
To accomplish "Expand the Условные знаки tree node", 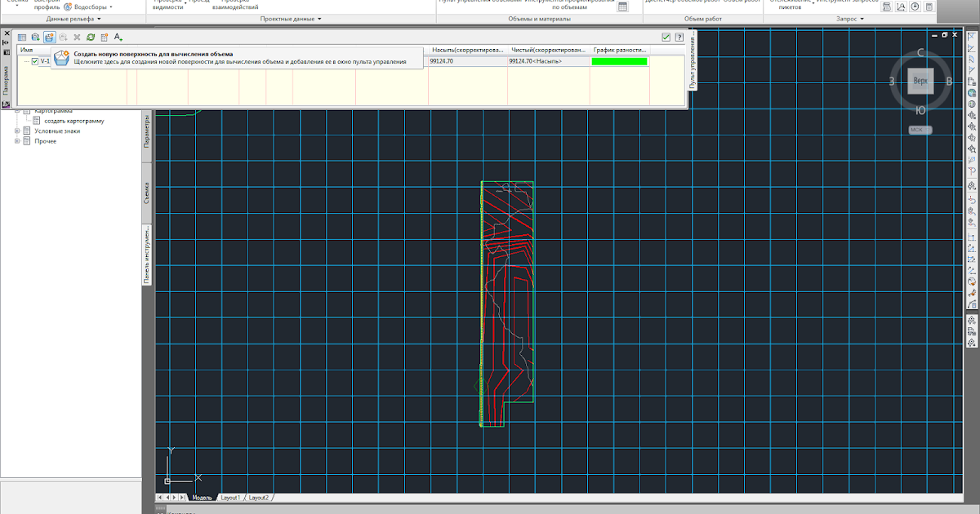I will (17, 131).
